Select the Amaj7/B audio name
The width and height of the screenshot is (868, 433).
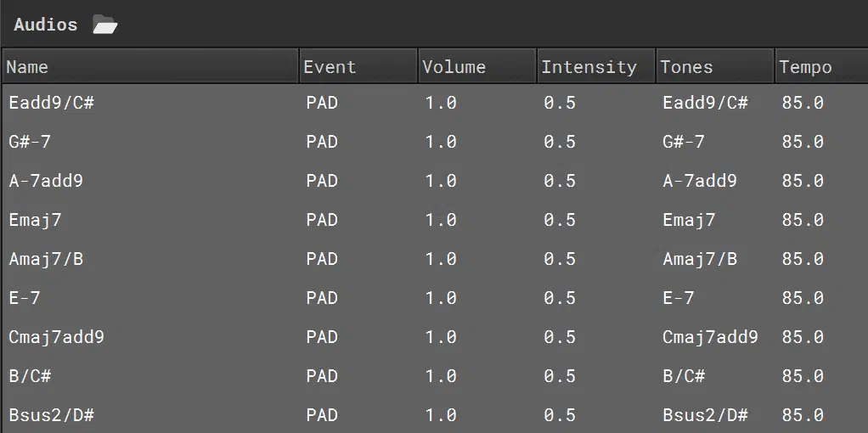coord(46,259)
